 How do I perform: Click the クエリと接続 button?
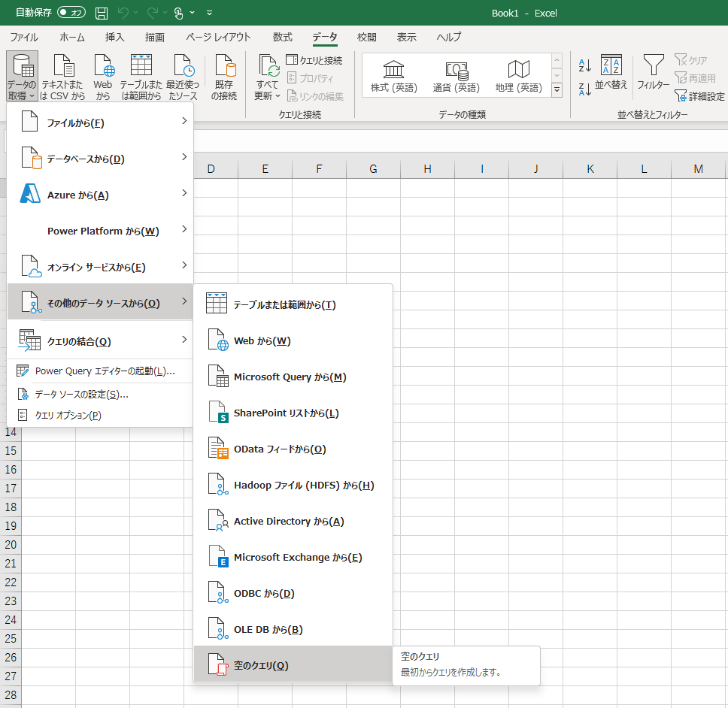click(314, 60)
